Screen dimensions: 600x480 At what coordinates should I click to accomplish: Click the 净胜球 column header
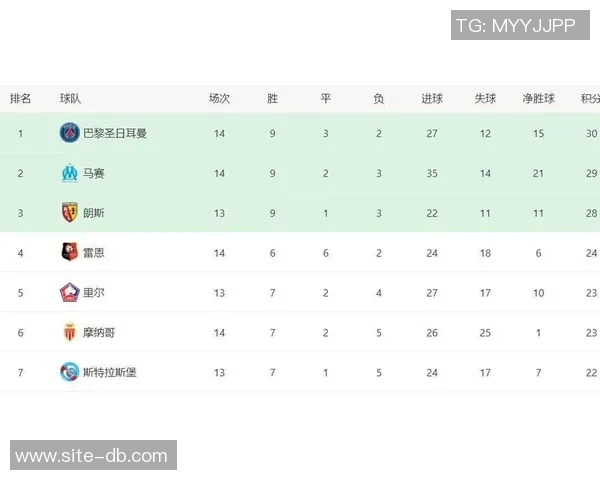point(538,99)
